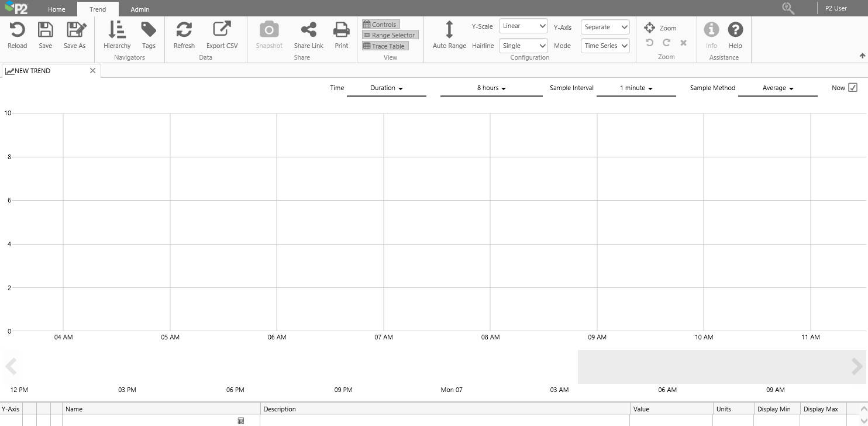This screenshot has height=426, width=868.
Task: Click the Share Link icon
Action: coord(308,30)
